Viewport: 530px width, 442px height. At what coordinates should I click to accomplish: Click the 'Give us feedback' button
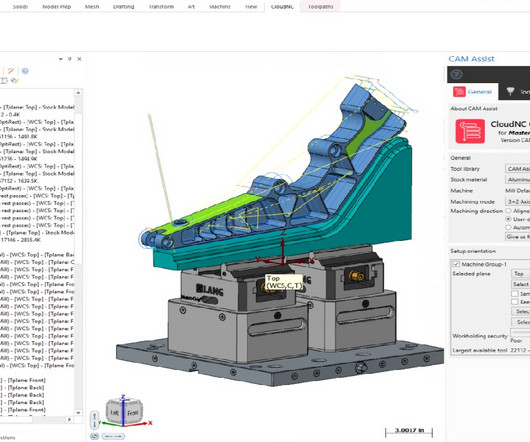(517, 237)
